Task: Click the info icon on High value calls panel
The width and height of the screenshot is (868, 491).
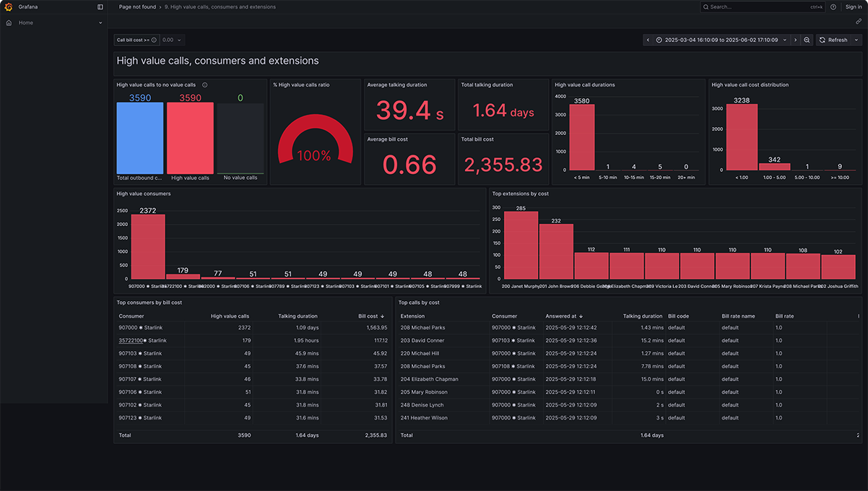Action: tap(204, 84)
